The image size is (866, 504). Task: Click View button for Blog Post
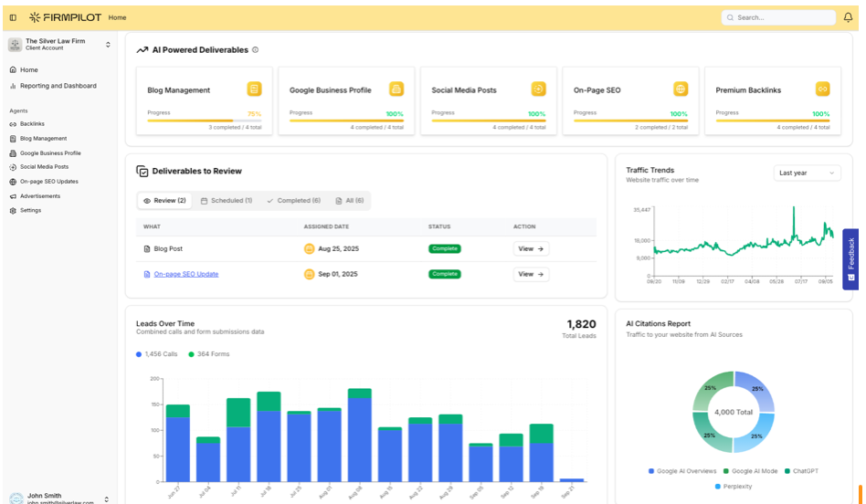click(531, 248)
